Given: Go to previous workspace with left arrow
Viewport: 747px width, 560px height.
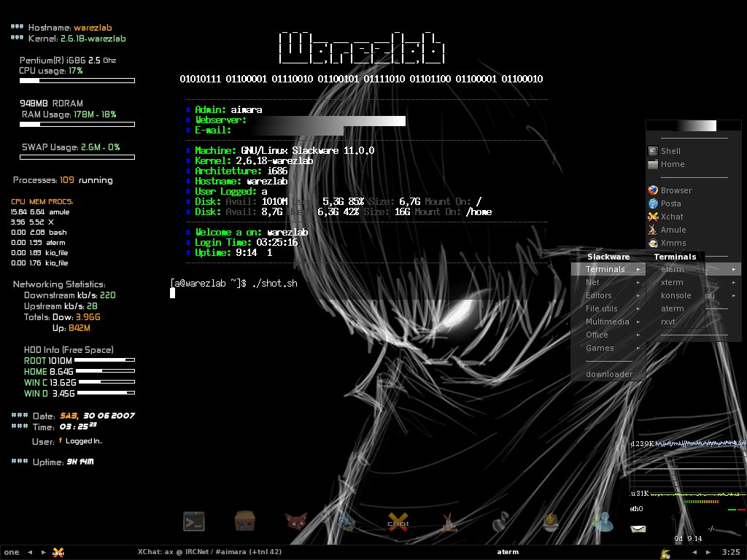Looking at the screenshot, I should point(30,553).
